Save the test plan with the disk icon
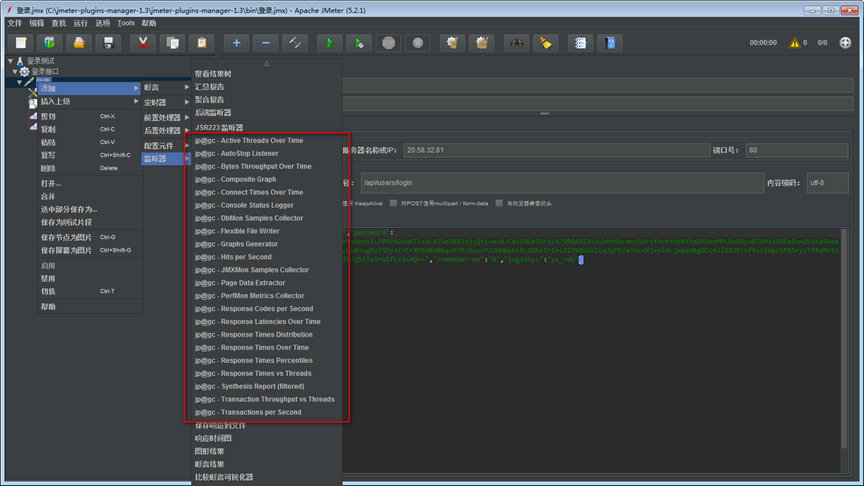Screen dimensions: 864x486 [108, 43]
